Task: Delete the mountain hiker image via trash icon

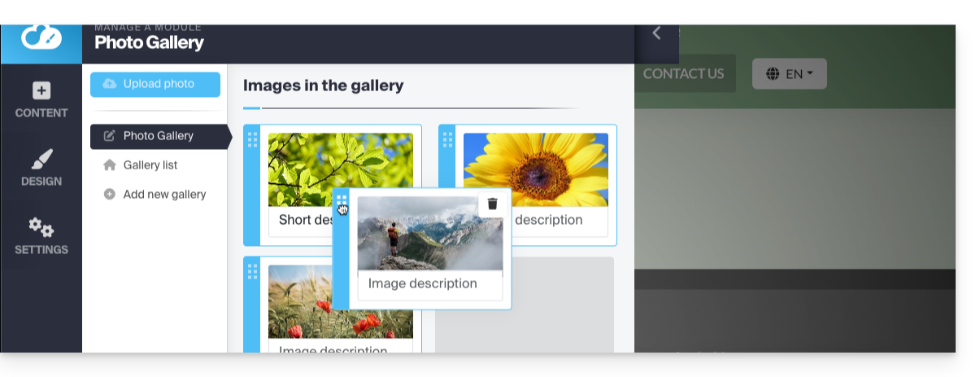Action: (x=492, y=204)
